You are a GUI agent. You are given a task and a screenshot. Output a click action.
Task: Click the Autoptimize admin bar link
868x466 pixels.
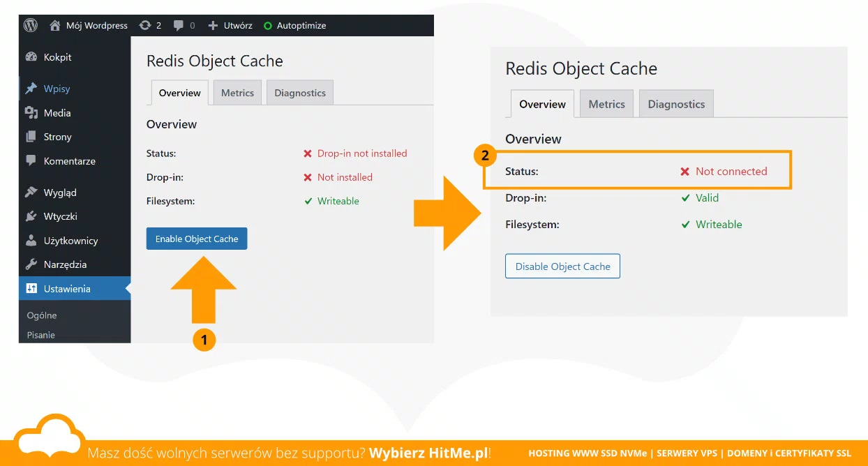coord(301,25)
